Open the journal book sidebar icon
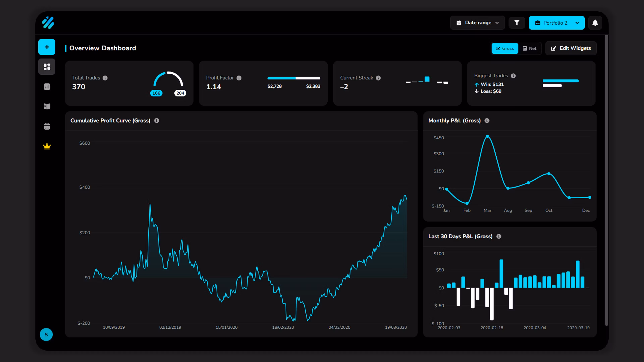 click(x=47, y=106)
